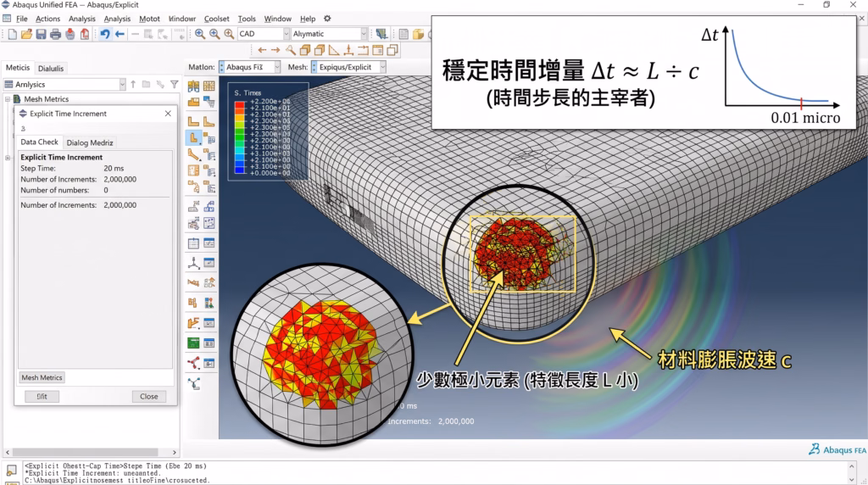Switch to the Dialog Medriz tab

click(90, 142)
